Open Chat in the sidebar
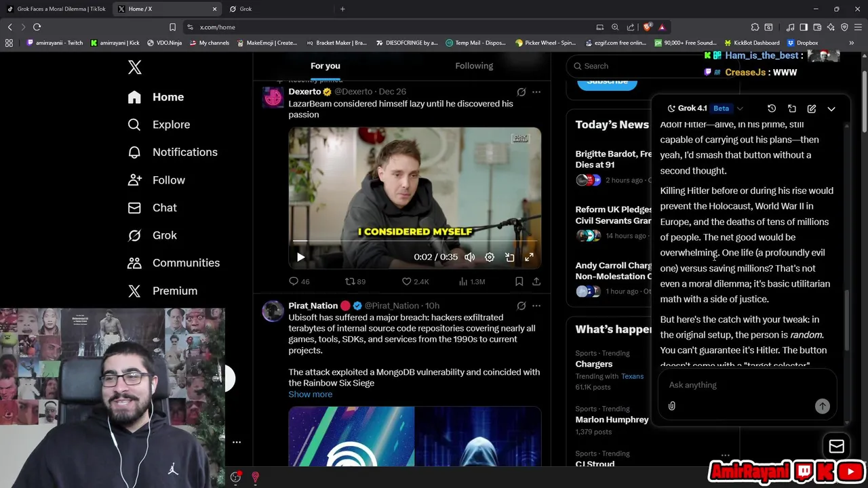 click(x=152, y=208)
